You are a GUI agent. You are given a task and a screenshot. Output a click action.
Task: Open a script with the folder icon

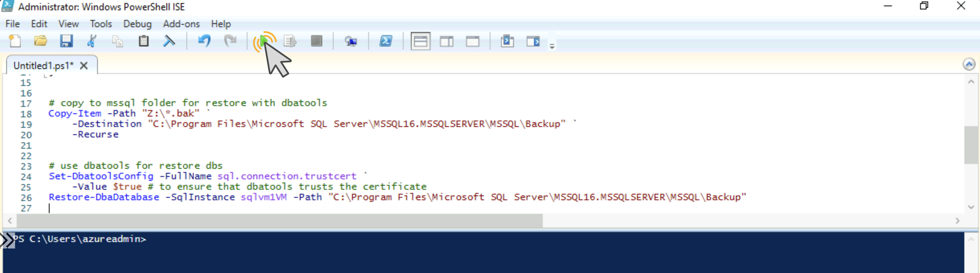40,41
